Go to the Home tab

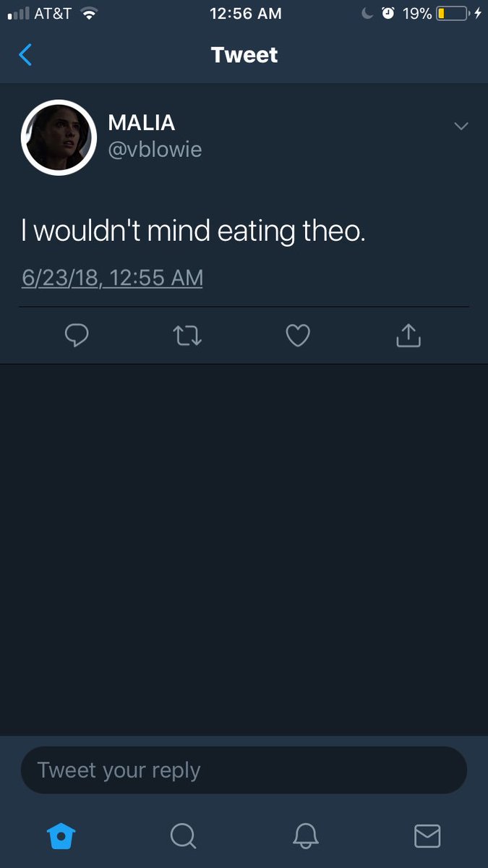(x=61, y=836)
